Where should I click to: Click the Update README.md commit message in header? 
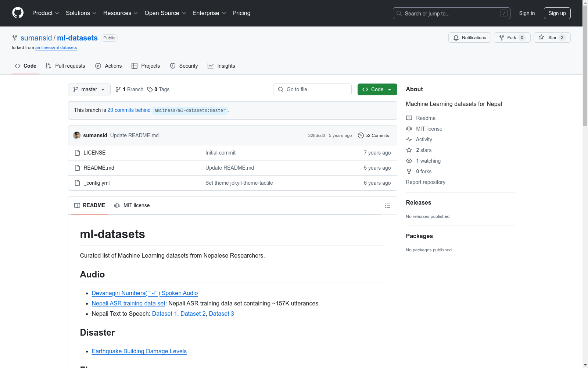pyautogui.click(x=135, y=135)
